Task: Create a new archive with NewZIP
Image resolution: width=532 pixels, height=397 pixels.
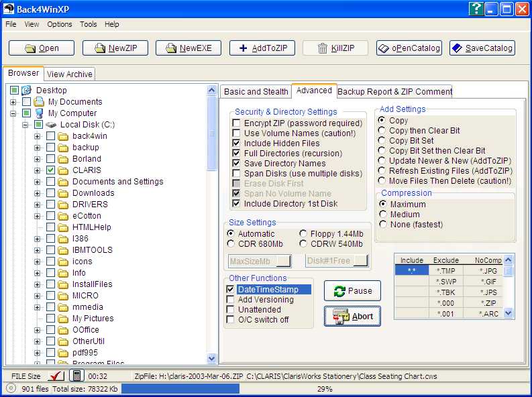Action: tap(115, 48)
